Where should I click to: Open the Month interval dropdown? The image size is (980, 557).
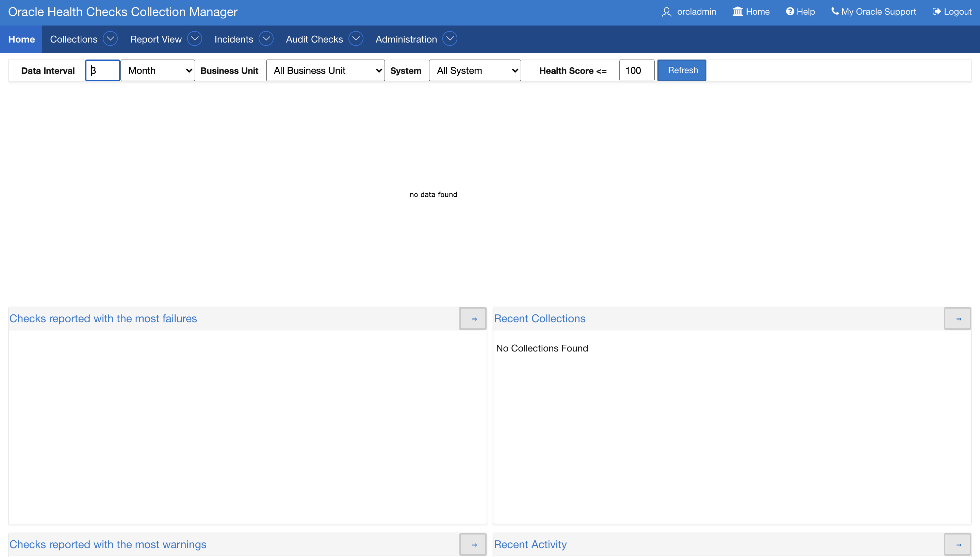pyautogui.click(x=158, y=70)
